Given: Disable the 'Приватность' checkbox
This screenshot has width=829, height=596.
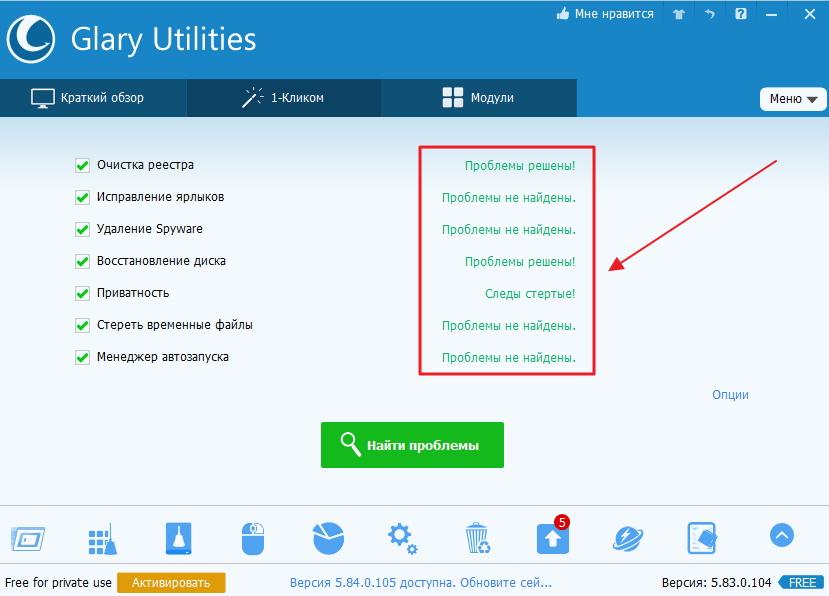Looking at the screenshot, I should (x=82, y=294).
